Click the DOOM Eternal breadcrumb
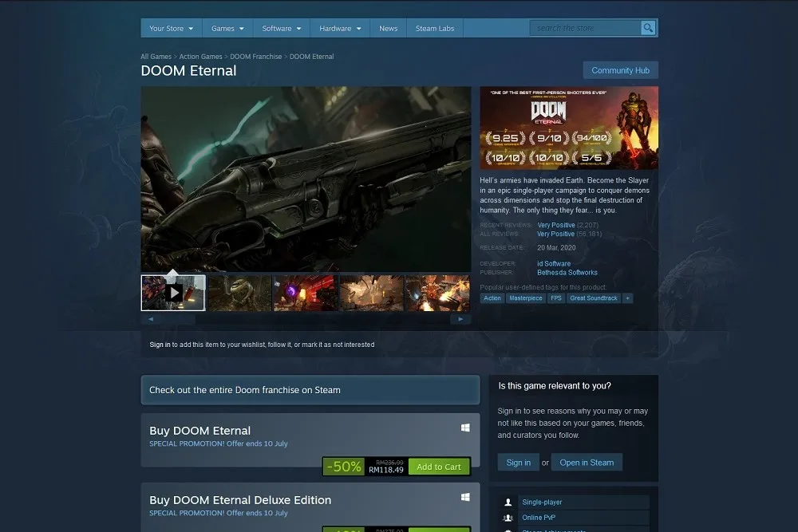Image resolution: width=798 pixels, height=532 pixels. (311, 57)
